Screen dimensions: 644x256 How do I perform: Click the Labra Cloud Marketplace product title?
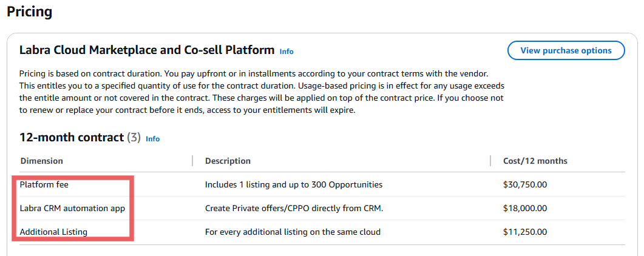[147, 50]
